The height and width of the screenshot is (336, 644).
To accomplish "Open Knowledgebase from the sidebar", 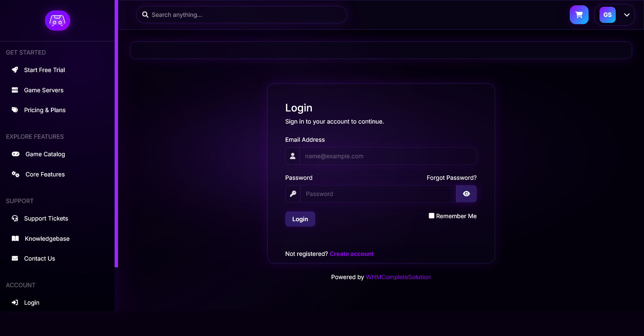I will 47,239.
